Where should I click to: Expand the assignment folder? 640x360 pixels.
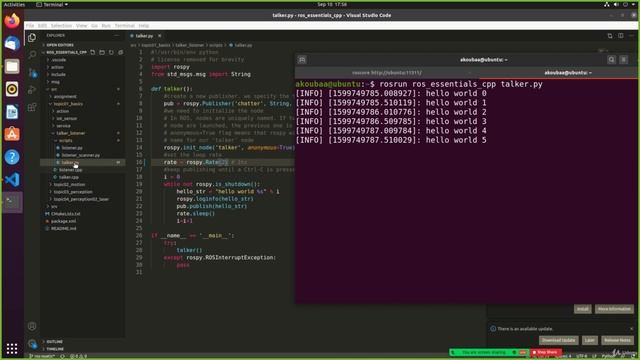tap(65, 97)
